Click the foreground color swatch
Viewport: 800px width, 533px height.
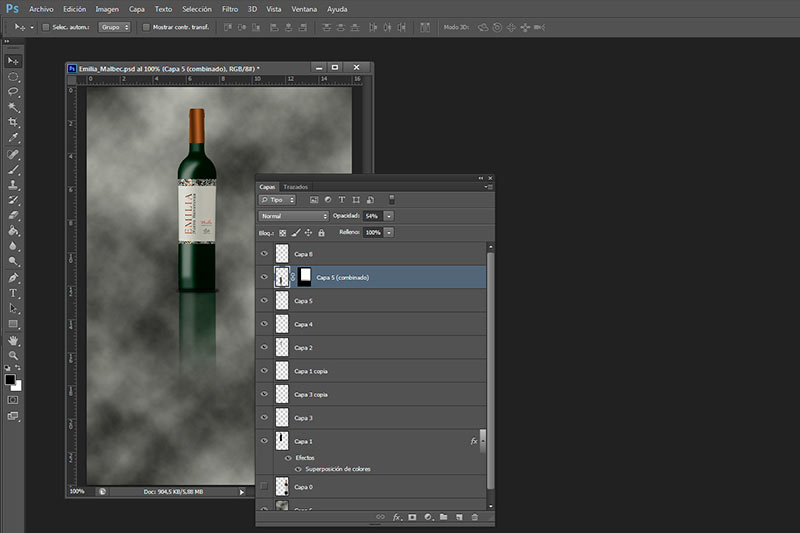[10, 379]
